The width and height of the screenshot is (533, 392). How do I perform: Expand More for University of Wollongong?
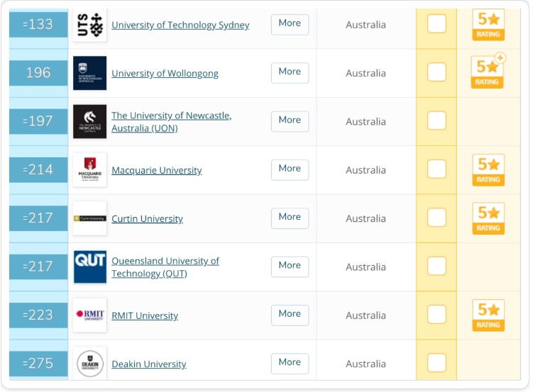(x=290, y=72)
